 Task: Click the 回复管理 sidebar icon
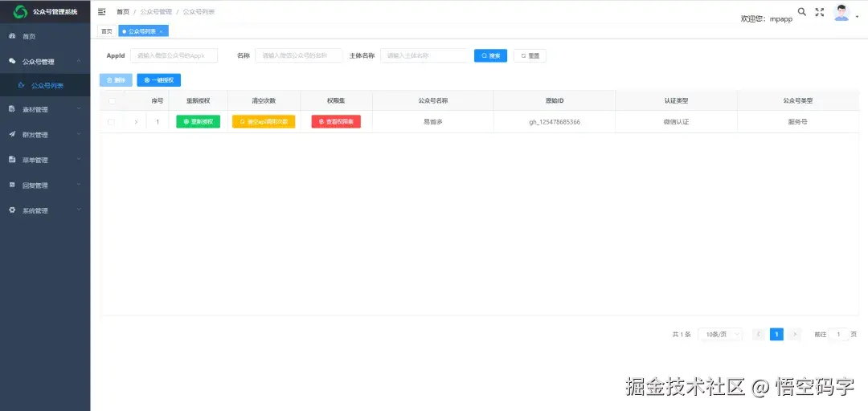12,185
